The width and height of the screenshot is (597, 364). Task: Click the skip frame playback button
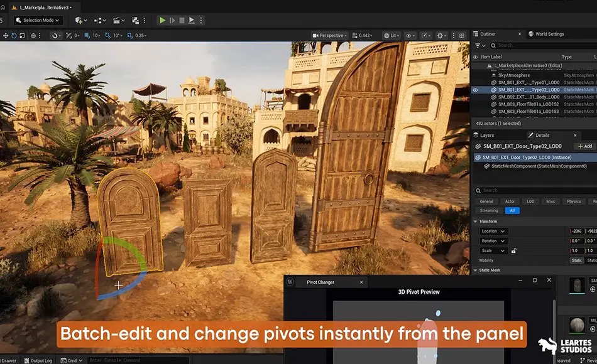(x=172, y=20)
